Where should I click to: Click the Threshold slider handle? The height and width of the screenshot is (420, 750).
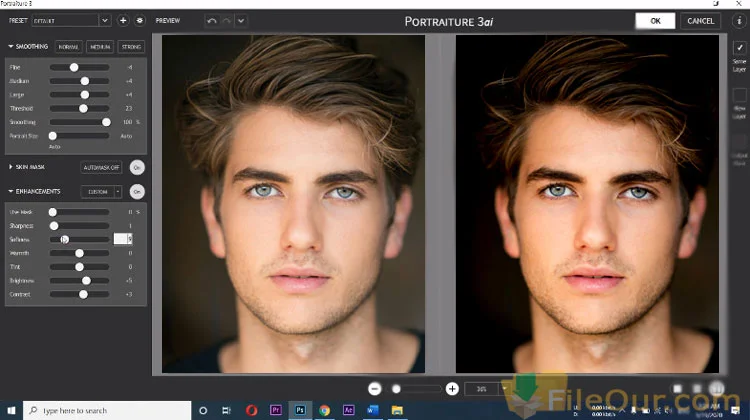click(x=83, y=109)
